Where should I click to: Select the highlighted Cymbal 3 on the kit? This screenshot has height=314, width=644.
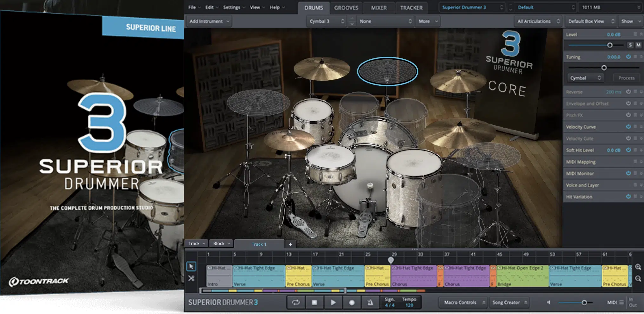[387, 71]
